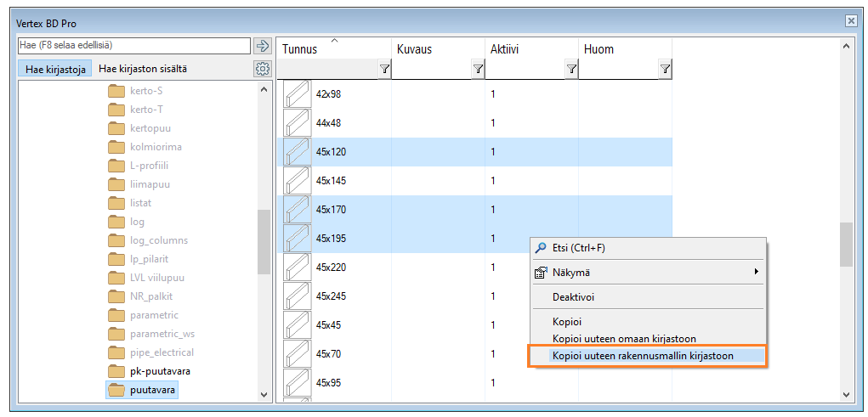This screenshot has width=868, height=417.
Task: Click Etsi (Ctrl+F) menu entry
Action: click(x=578, y=248)
